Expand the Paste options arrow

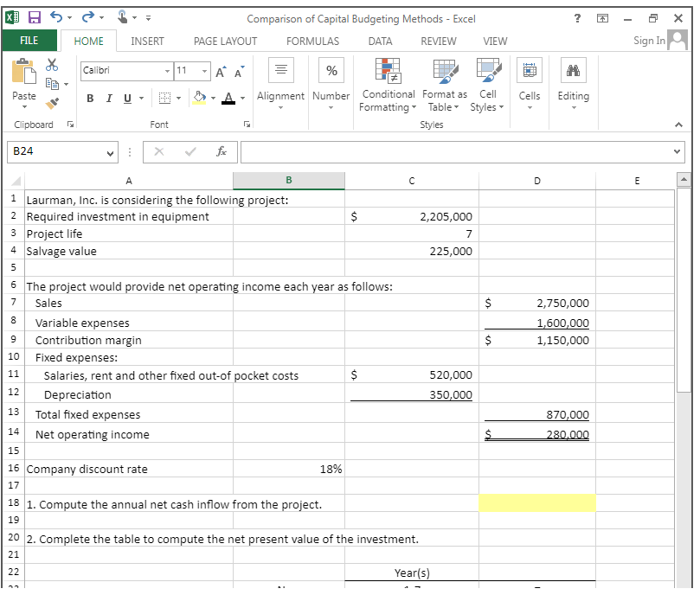pyautogui.click(x=24, y=107)
